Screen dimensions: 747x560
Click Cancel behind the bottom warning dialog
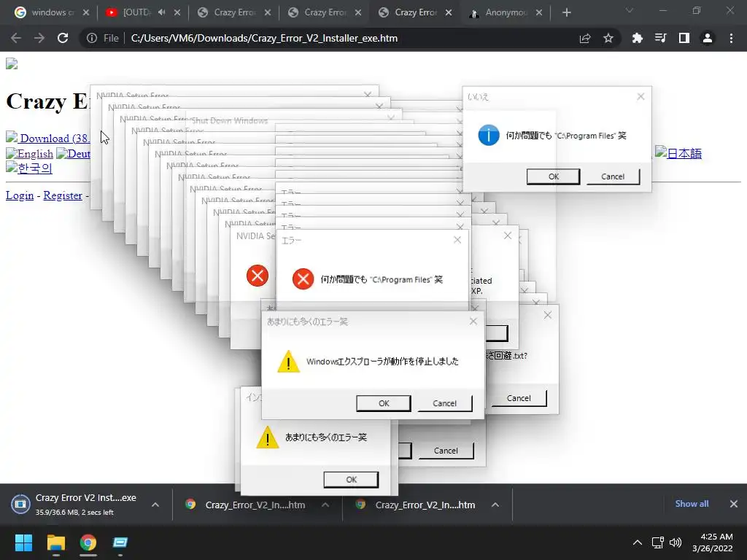tap(446, 451)
